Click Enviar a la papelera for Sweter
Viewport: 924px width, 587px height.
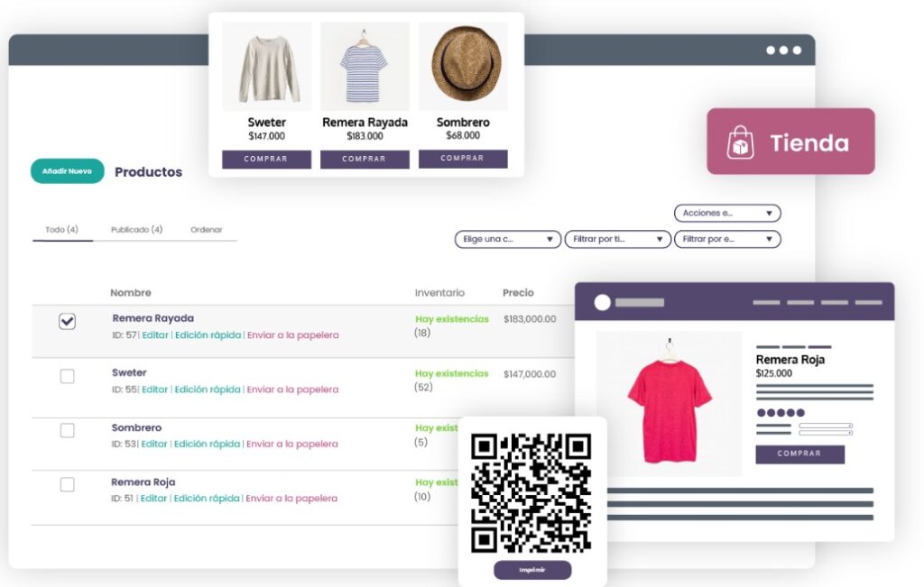pyautogui.click(x=292, y=390)
